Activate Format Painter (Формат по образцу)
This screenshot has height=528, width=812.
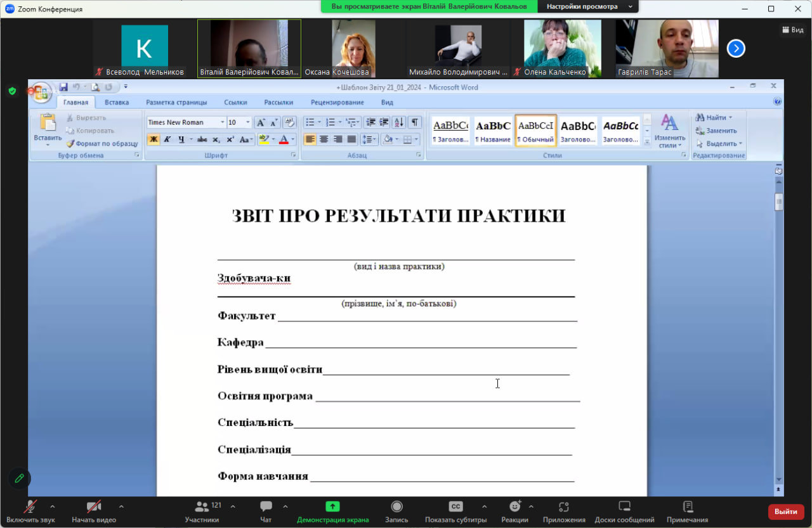(101, 144)
